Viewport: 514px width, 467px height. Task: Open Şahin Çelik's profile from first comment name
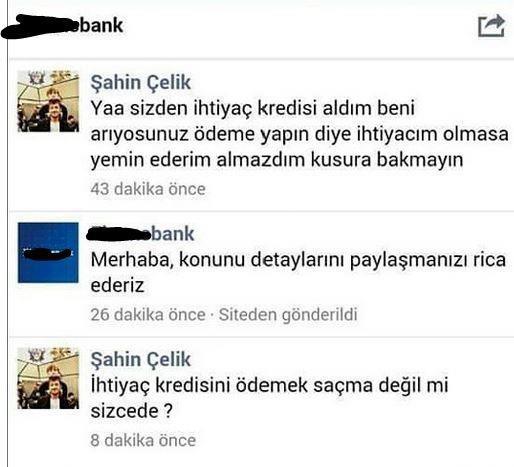point(140,82)
